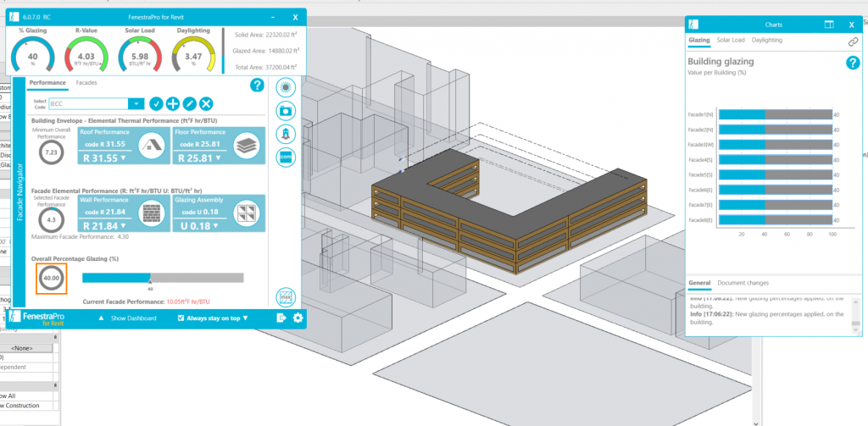Open the Select Code dropdown arrow
This screenshot has height=426, width=868.
click(x=136, y=103)
